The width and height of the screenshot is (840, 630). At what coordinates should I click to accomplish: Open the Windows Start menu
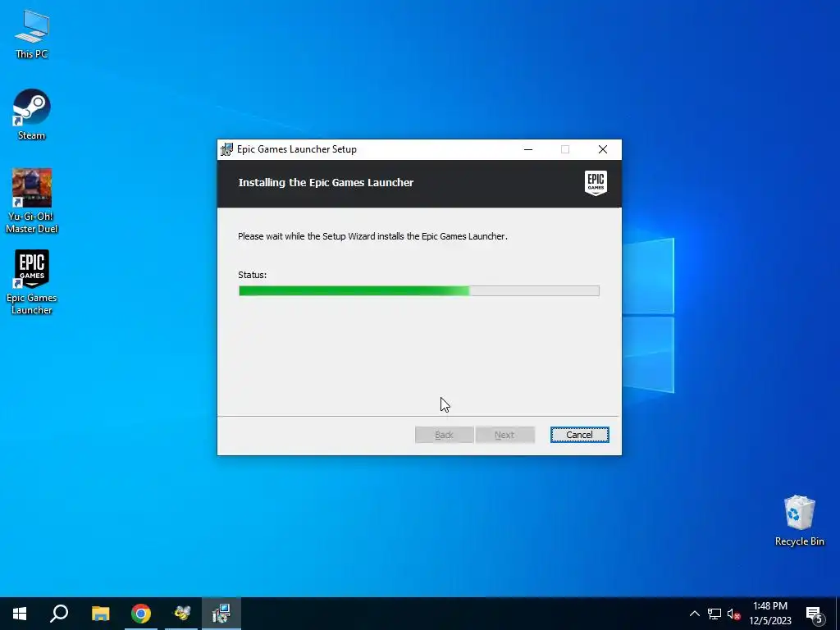[20, 614]
